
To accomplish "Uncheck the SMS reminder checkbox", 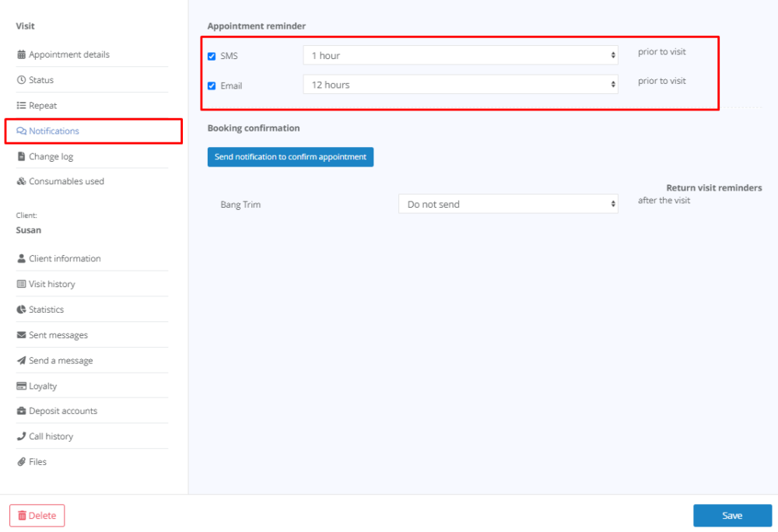I will [x=212, y=56].
